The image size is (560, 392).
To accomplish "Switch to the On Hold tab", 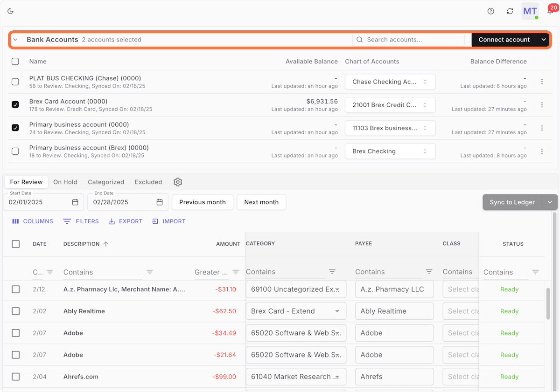I will (x=65, y=182).
